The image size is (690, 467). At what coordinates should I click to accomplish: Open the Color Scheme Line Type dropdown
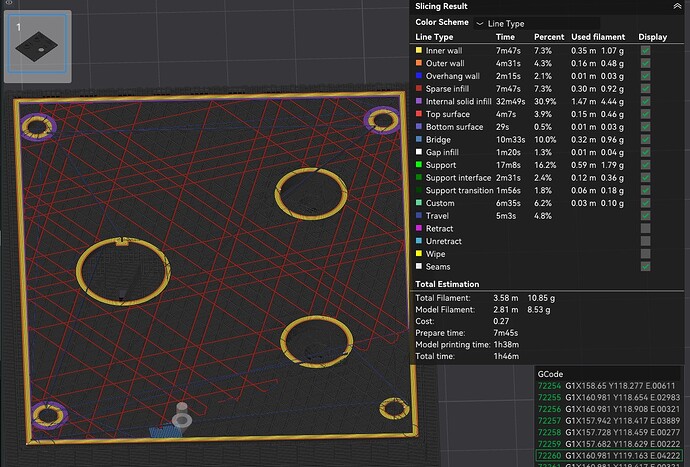click(537, 23)
